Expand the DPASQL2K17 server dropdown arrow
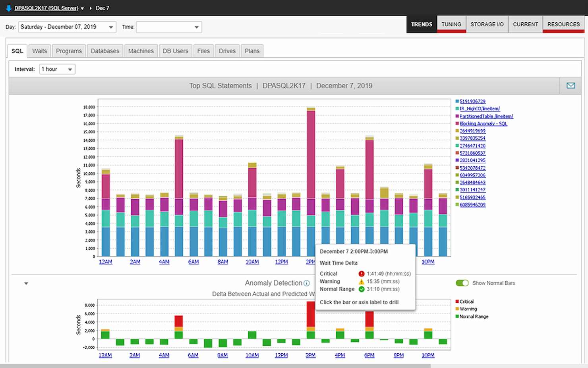The width and height of the screenshot is (588, 368). (82, 8)
